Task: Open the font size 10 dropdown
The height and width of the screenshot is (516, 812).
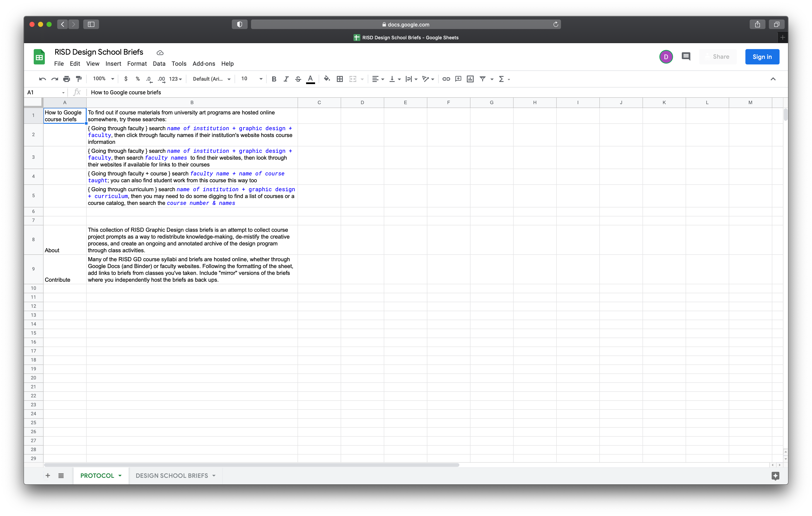Action: pos(251,79)
